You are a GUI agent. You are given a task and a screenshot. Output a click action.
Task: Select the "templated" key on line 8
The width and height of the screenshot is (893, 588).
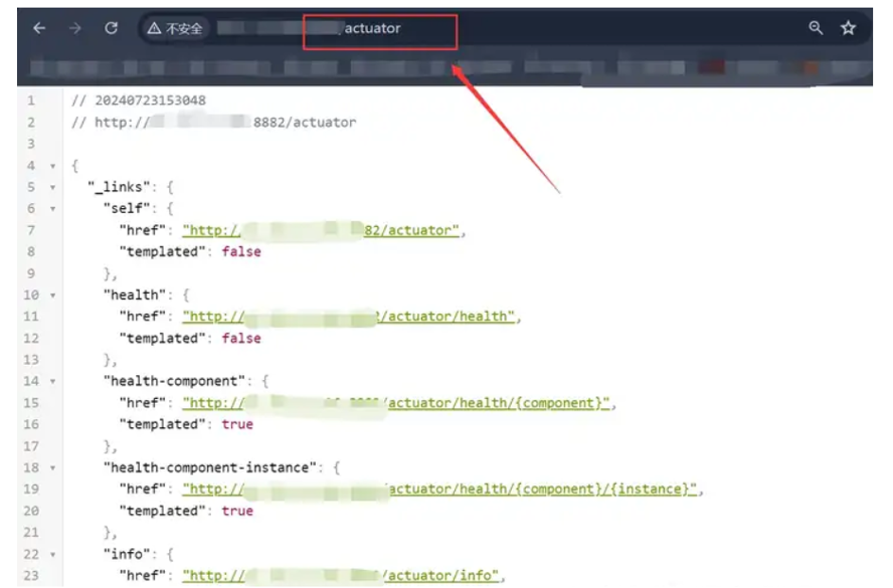coord(163,252)
